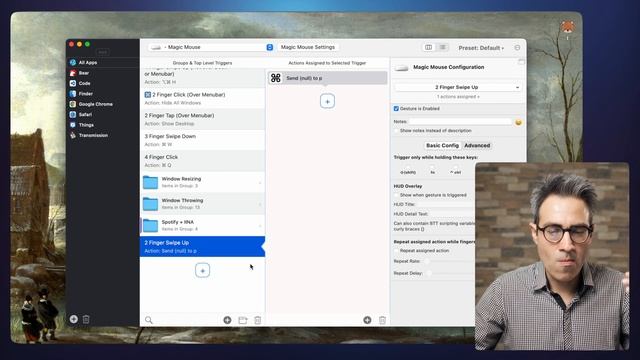Open Magic Mouse Settings button
This screenshot has height=360, width=640.
(308, 47)
